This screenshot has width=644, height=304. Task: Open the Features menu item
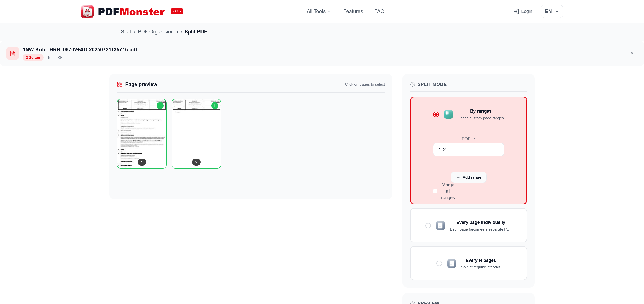tap(353, 11)
